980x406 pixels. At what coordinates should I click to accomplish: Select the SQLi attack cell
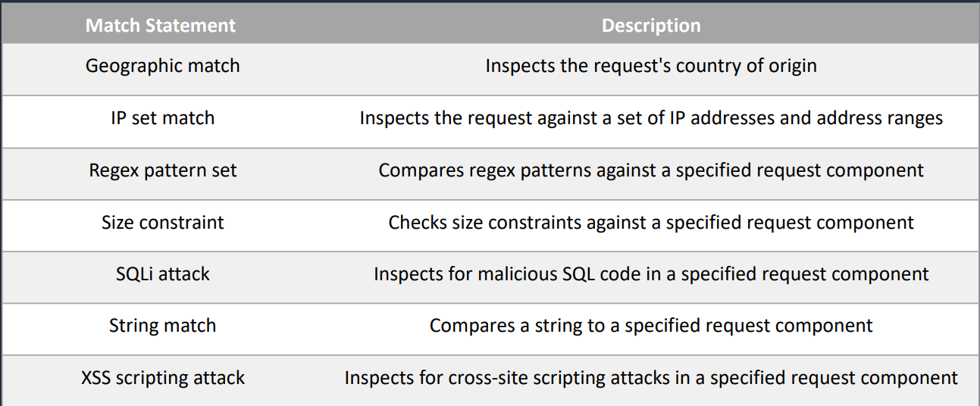tap(162, 274)
